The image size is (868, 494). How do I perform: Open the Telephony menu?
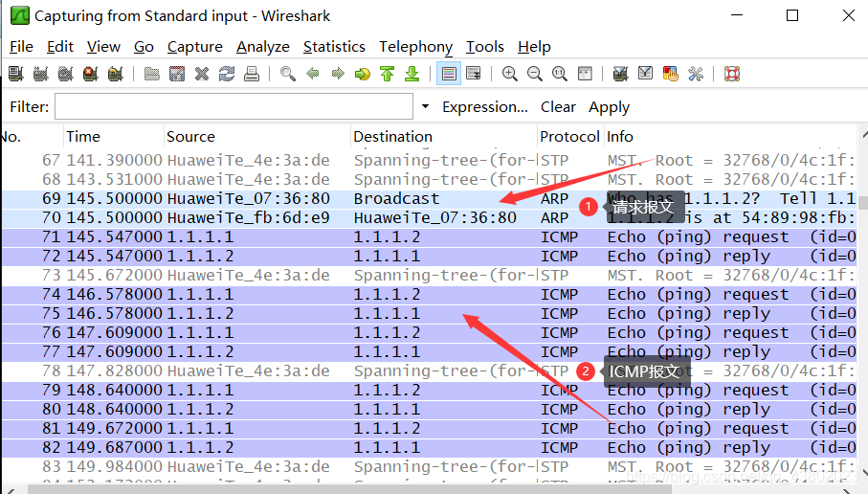pyautogui.click(x=415, y=47)
